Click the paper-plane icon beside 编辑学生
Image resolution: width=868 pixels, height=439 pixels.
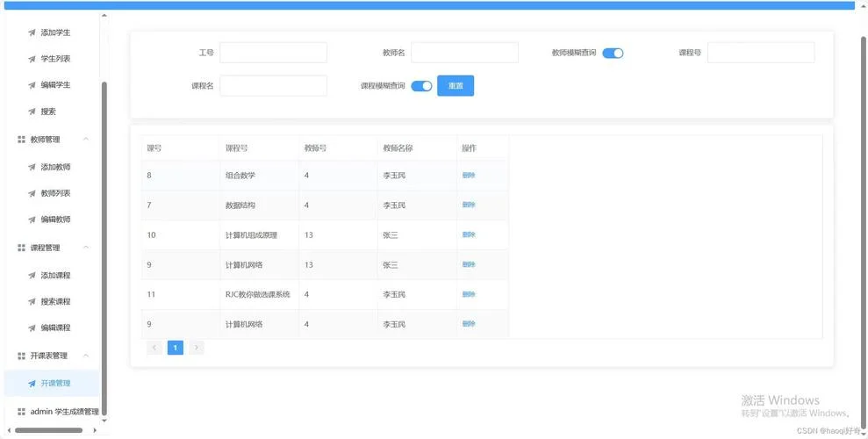coord(32,85)
